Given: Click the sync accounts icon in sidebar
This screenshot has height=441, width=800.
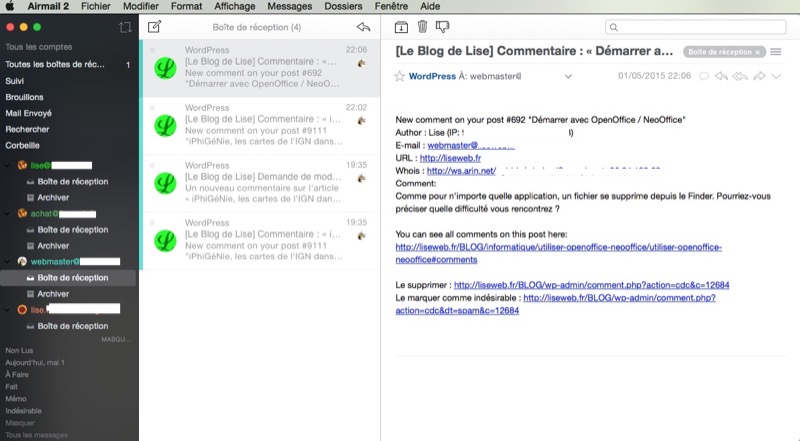Looking at the screenshot, I should 124,27.
